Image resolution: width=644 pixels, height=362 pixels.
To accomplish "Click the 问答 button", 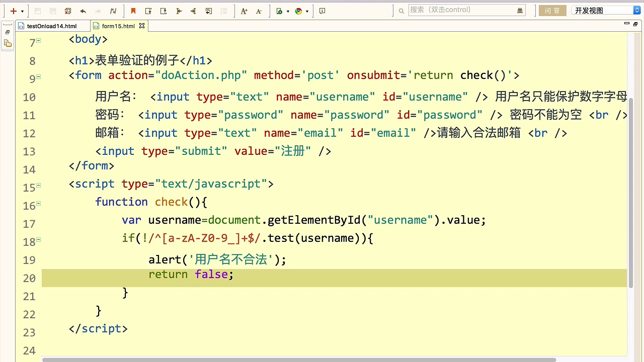I will click(x=552, y=11).
